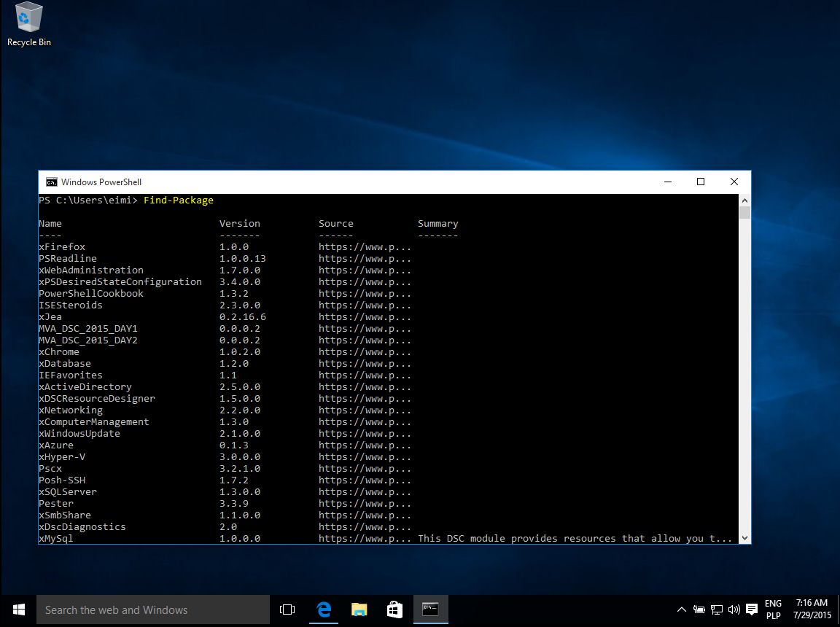Click the xWindowsUpdate package name
The image size is (840, 627).
point(79,434)
